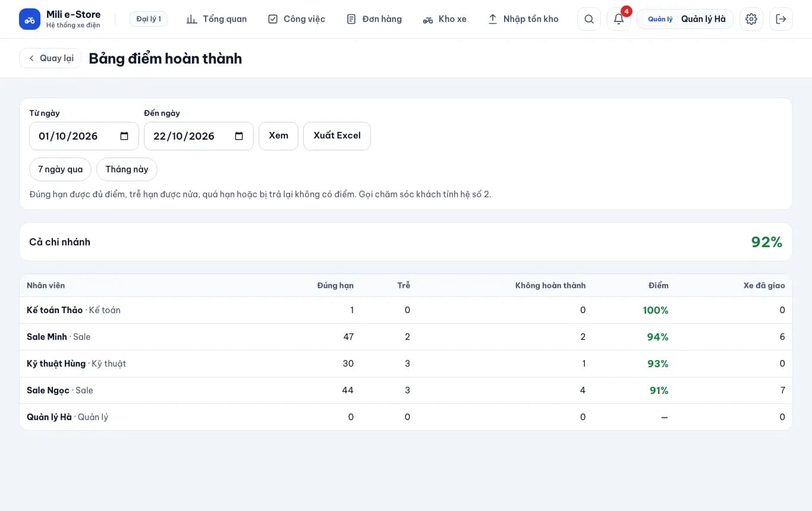Screen dimensions: 812x511
Task: Click the Bảng điểm hoàn thành heading
Action: pos(165,58)
